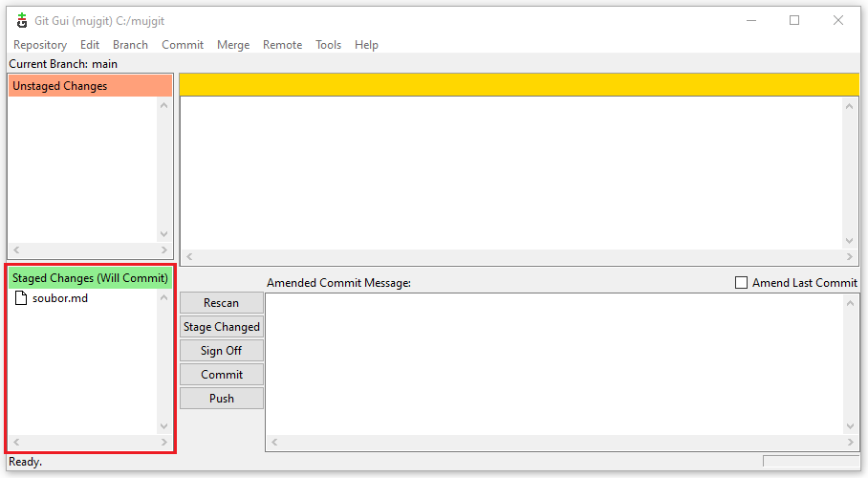Click right arrow of diff pane horizontal scrollbar
Viewport: 868px width, 478px height.
(x=850, y=256)
